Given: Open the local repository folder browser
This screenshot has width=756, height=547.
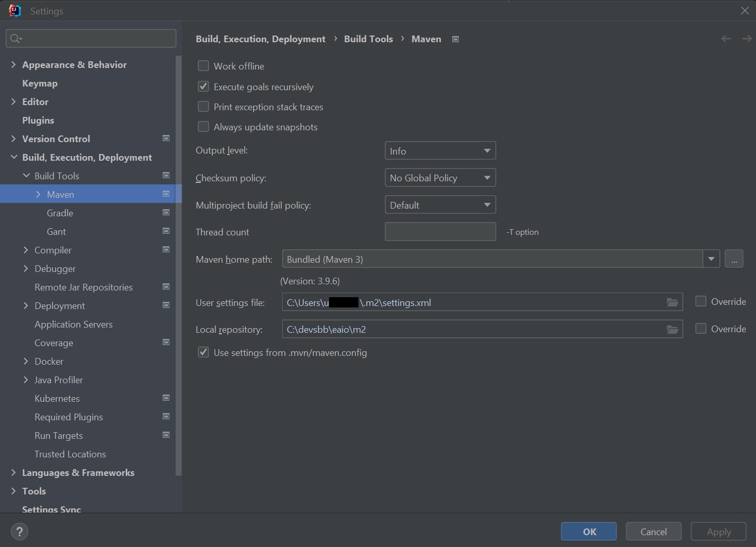Looking at the screenshot, I should pyautogui.click(x=673, y=329).
